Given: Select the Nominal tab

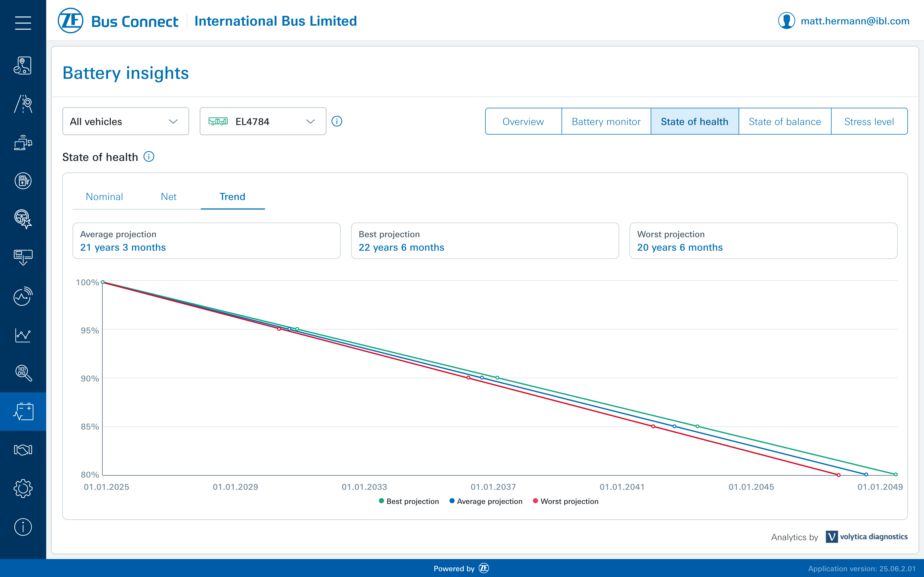Looking at the screenshot, I should 104,197.
